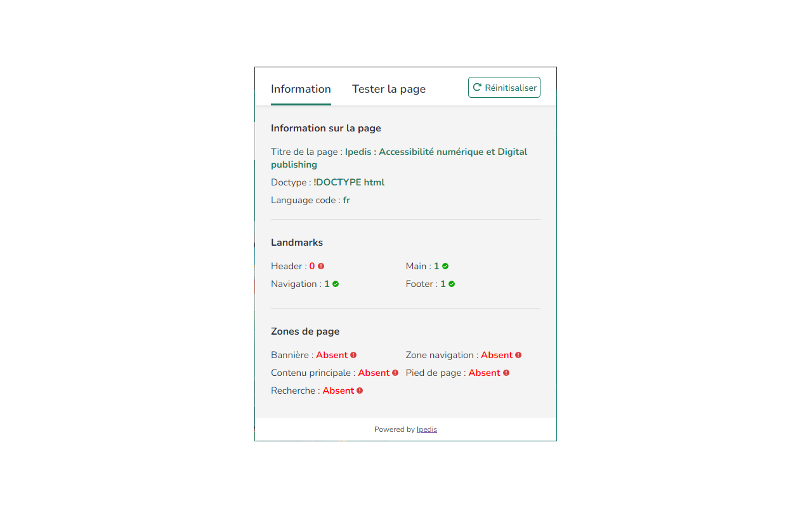Click the error icon beside Zone navigation Absent
Screen dimensions: 812x508
tap(518, 355)
